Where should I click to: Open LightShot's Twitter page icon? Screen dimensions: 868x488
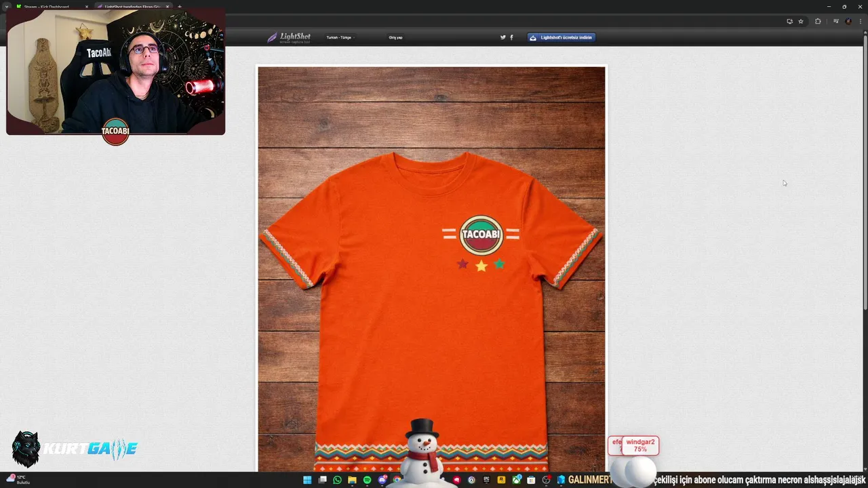(x=503, y=37)
